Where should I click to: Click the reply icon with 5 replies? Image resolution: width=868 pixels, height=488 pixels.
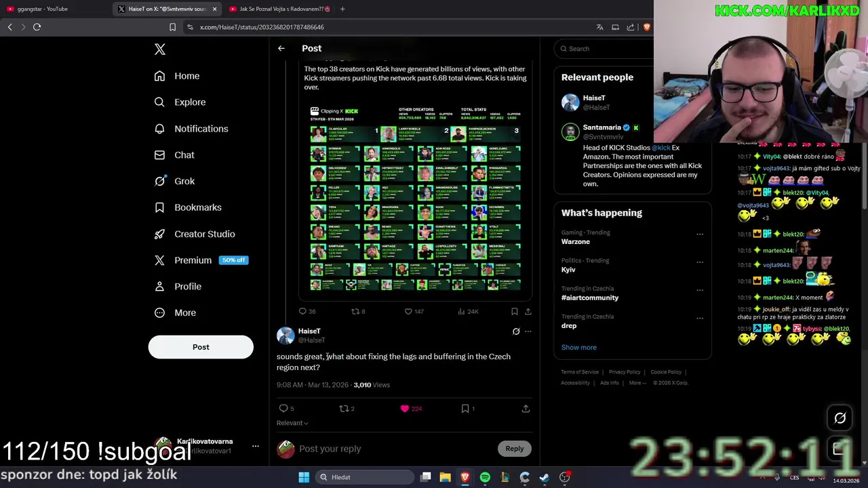[286, 409]
